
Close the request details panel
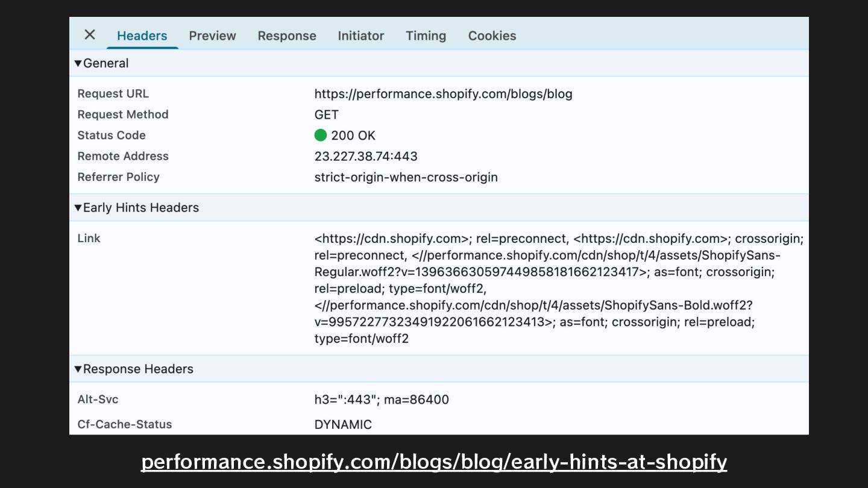pos(90,35)
